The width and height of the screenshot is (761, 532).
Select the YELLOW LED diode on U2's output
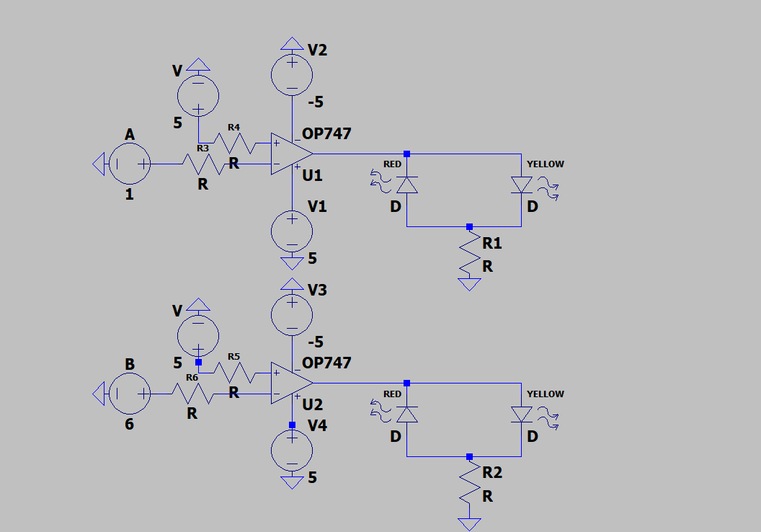521,414
